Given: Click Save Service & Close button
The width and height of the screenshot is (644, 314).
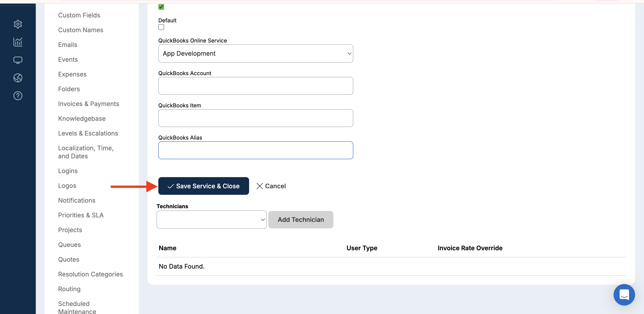Looking at the screenshot, I should point(203,186).
